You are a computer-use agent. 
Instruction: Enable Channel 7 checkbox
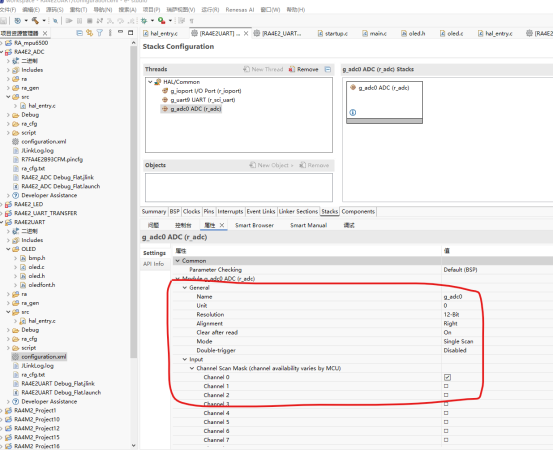[x=446, y=440]
